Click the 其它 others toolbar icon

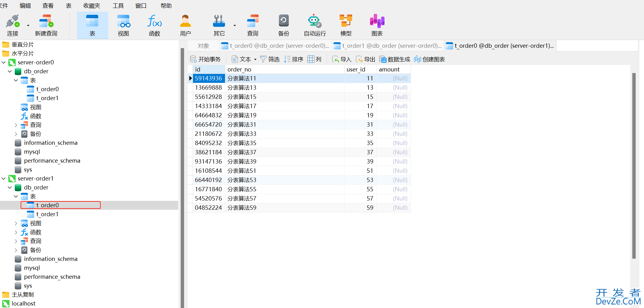pyautogui.click(x=219, y=25)
